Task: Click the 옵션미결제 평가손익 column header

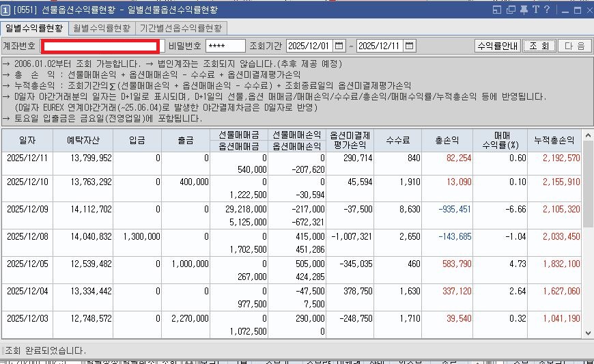Action: click(350, 141)
